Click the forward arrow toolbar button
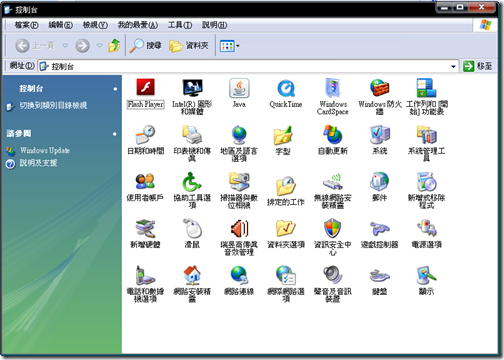Screen dimensions: 504x360 83,46
